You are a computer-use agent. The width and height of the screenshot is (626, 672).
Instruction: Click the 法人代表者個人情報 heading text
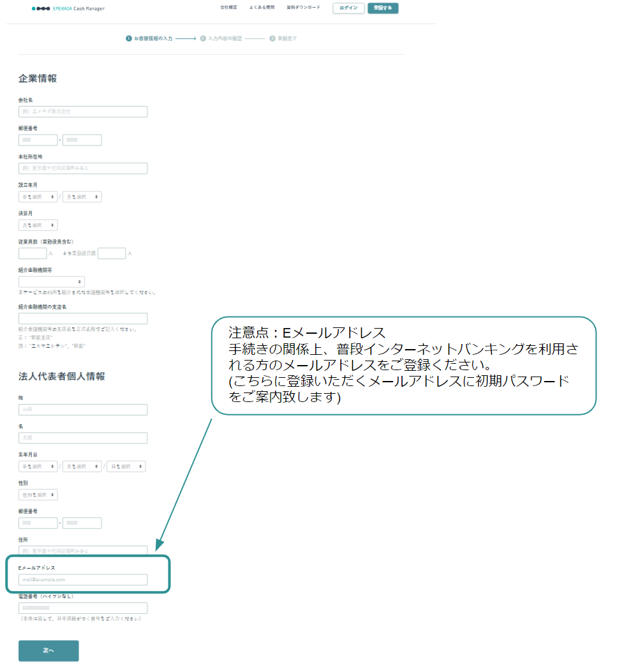62,377
